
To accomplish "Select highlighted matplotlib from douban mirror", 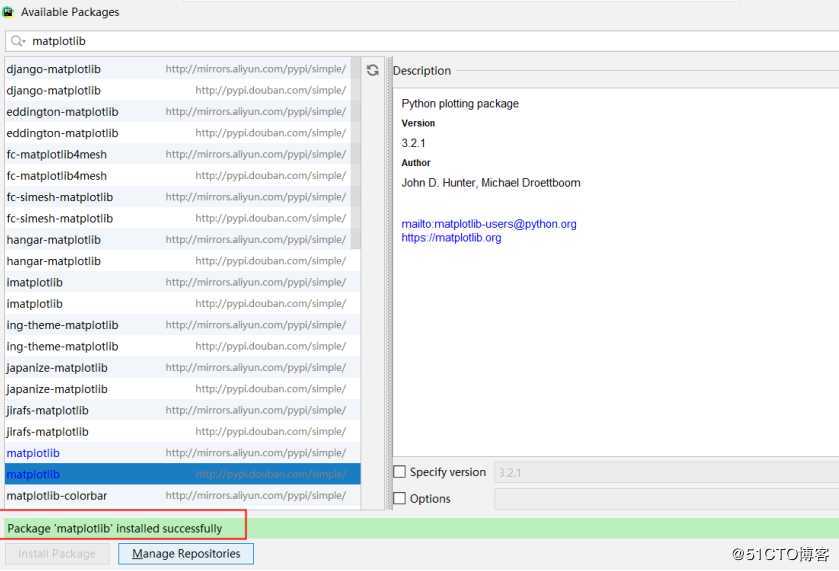I will (x=182, y=474).
